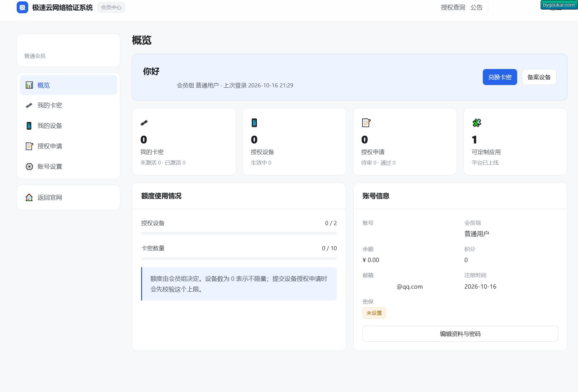Click the 会员中心 badge beside the site title
Image resolution: width=578 pixels, height=392 pixels.
coord(111,7)
